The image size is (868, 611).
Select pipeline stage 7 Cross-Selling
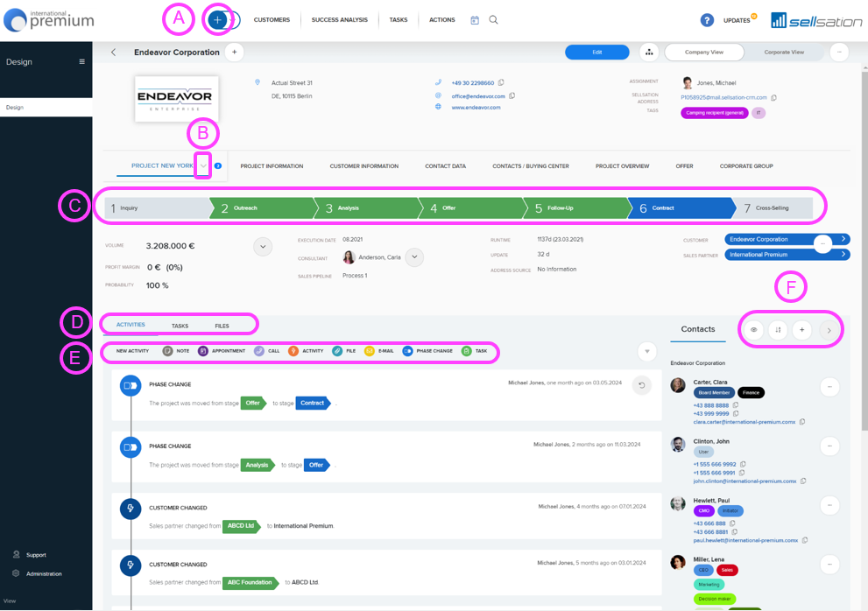773,208
